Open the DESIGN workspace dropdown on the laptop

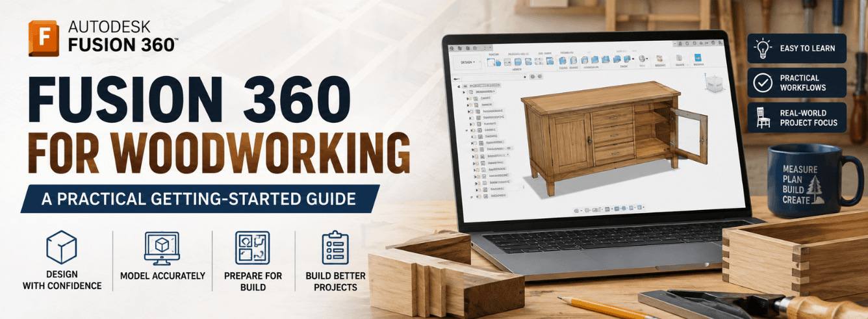tap(467, 62)
